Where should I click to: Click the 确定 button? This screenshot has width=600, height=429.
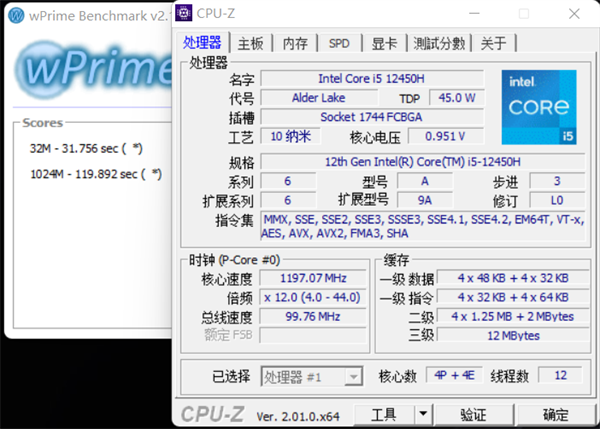pos(555,414)
